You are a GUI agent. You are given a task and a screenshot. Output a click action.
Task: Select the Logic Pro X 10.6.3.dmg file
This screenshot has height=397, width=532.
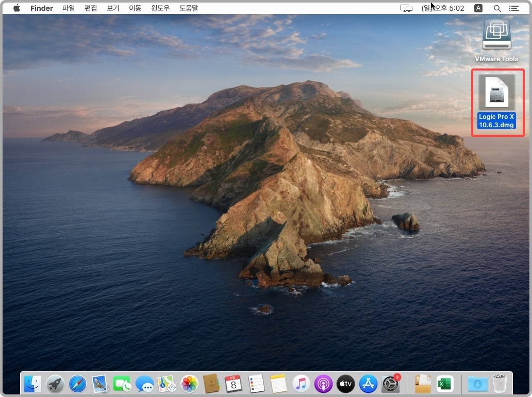coord(497,102)
